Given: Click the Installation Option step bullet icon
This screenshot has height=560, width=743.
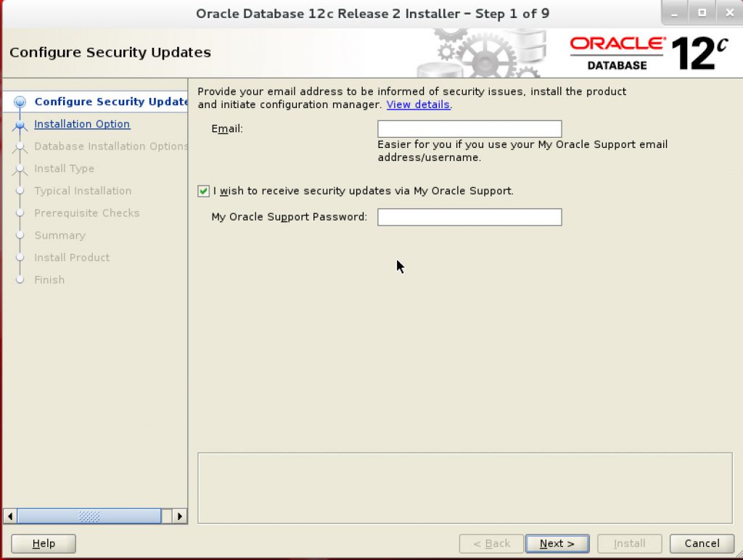Looking at the screenshot, I should pos(20,125).
